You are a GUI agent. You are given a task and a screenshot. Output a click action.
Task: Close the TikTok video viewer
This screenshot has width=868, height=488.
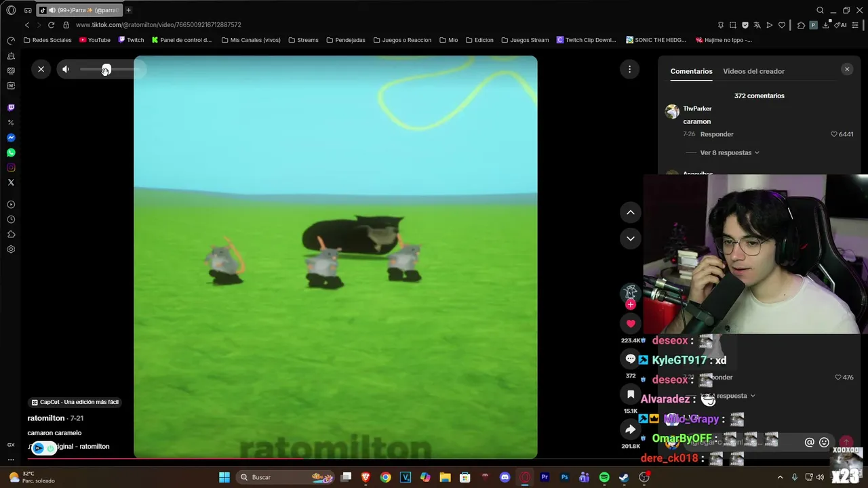[41, 69]
